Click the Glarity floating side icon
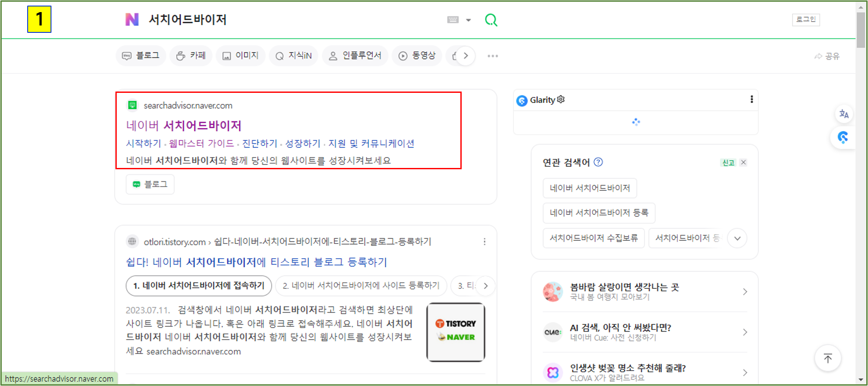Image resolution: width=868 pixels, height=386 pixels. [x=843, y=138]
